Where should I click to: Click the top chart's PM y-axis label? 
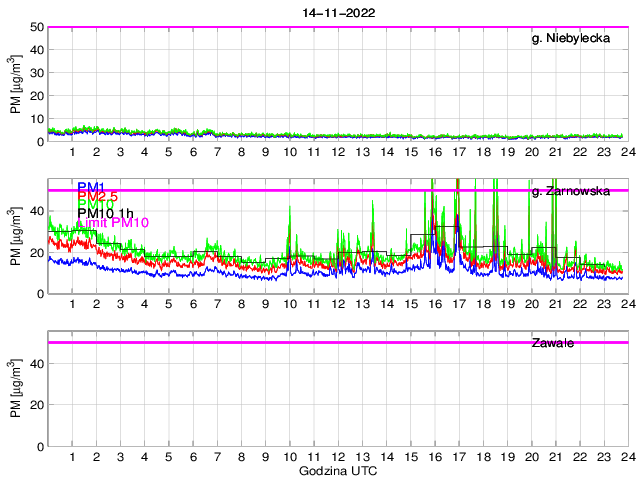[15, 84]
